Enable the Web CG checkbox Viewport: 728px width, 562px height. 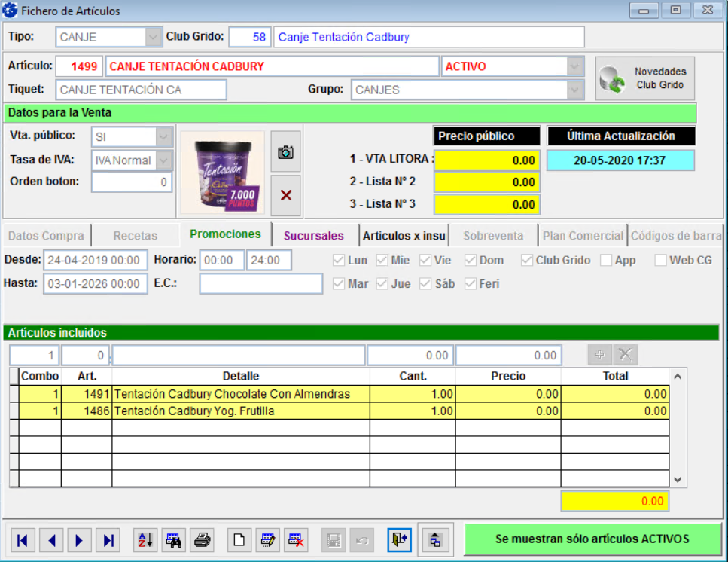pos(659,260)
